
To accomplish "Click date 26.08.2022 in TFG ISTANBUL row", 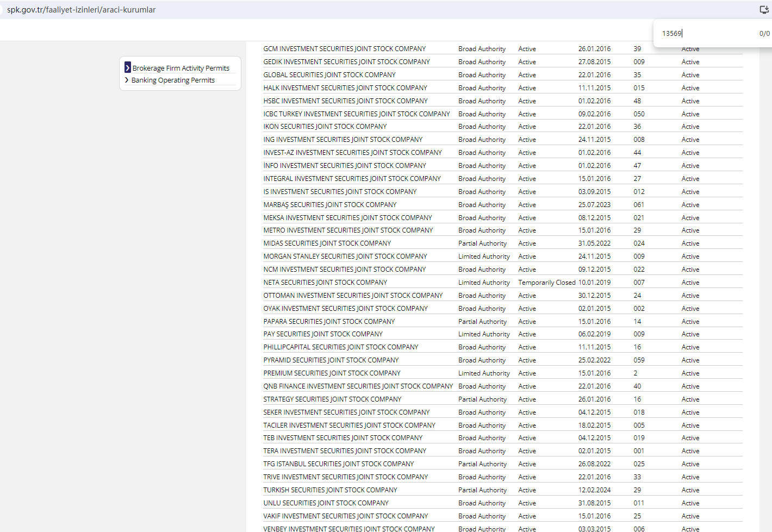I will coord(594,464).
